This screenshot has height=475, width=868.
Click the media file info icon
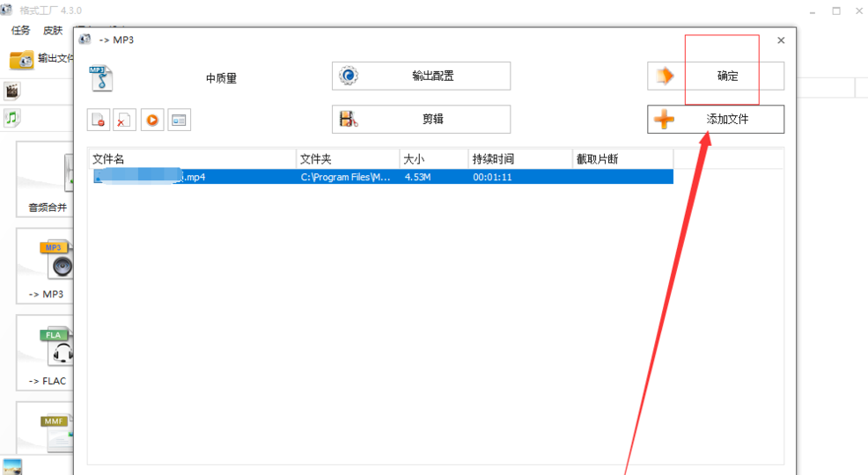point(179,120)
